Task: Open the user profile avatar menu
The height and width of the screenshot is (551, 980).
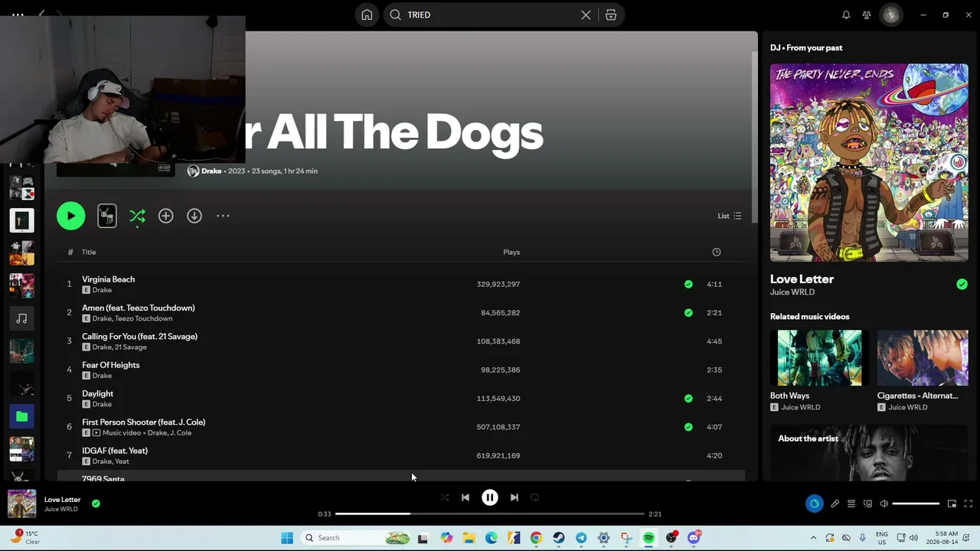Action: tap(890, 15)
